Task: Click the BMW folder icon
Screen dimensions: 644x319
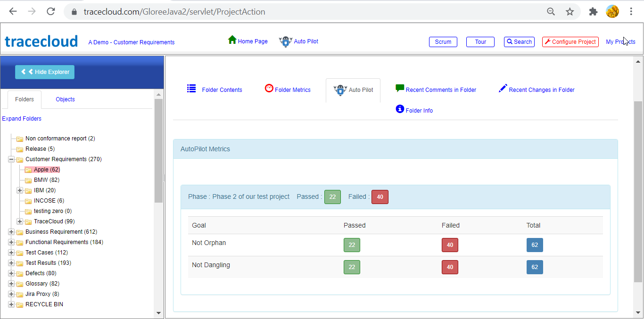Action: point(28,180)
